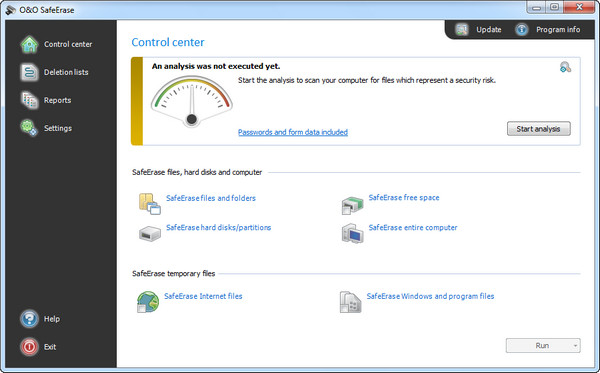Close the O&O SafeErase window

579,7
